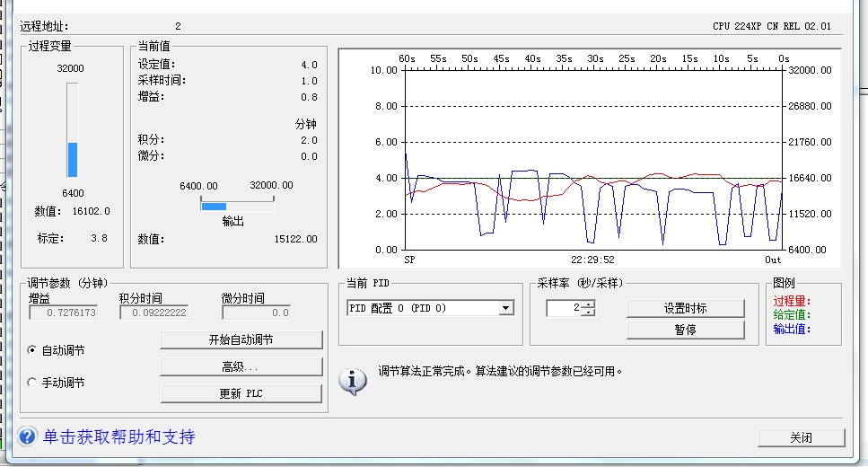868x467 pixels.
Task: Click the 设置时标 button
Action: [x=685, y=308]
